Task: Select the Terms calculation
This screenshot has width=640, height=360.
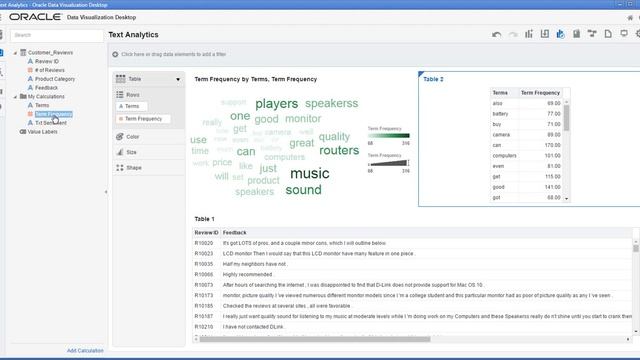Action: click(x=42, y=105)
